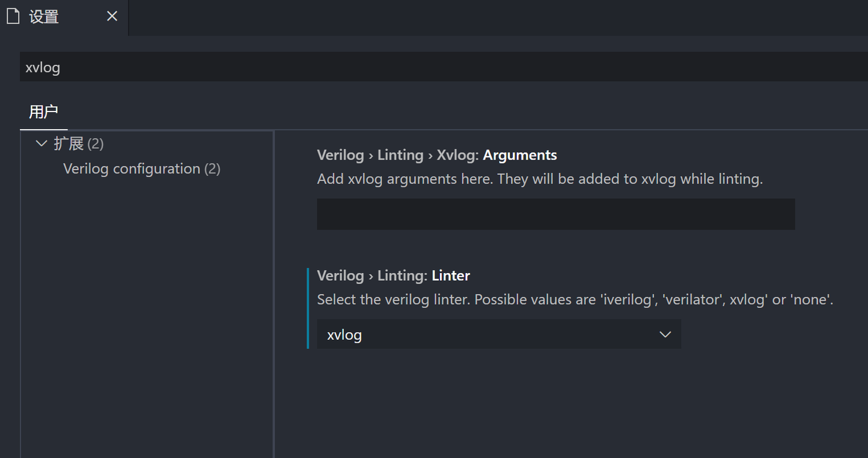This screenshot has width=868, height=458.
Task: Click the Linter dropdown chevron
Action: (x=665, y=334)
